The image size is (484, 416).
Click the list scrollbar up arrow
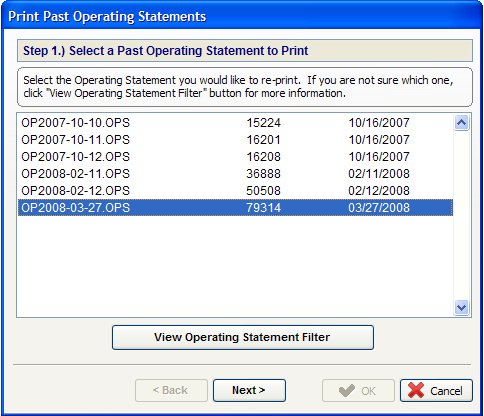click(x=462, y=123)
